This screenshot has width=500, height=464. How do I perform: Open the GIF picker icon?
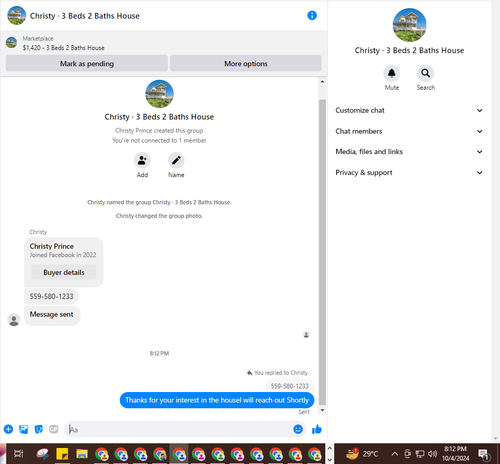(x=54, y=429)
